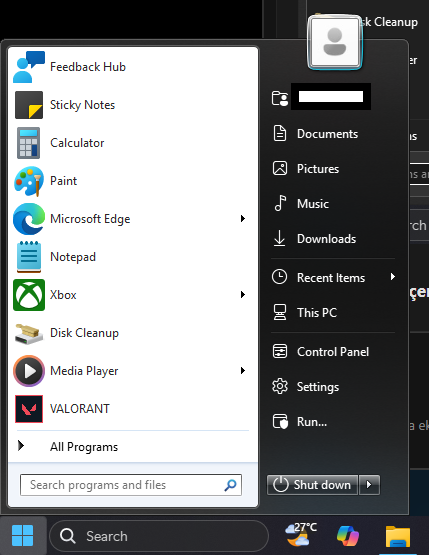Click the Sticky Notes text label
429x555 pixels.
[82, 105]
